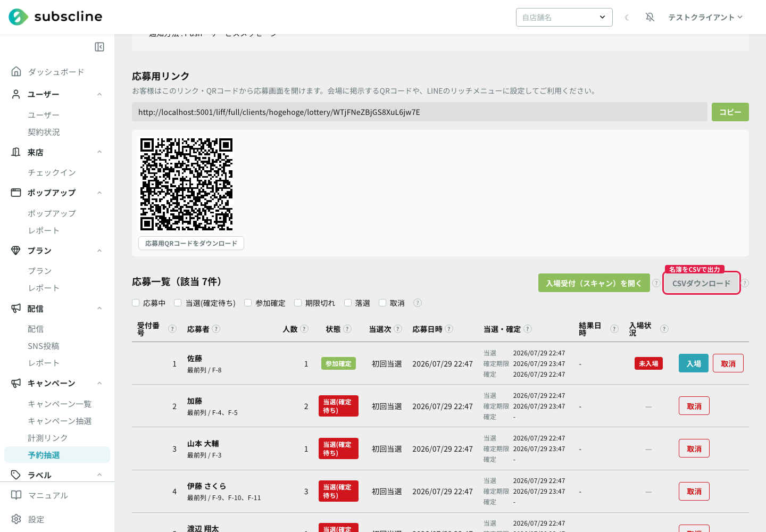This screenshot has height=532, width=766.
Task: Collapse the ラベル sidebar section
Action: 99,475
